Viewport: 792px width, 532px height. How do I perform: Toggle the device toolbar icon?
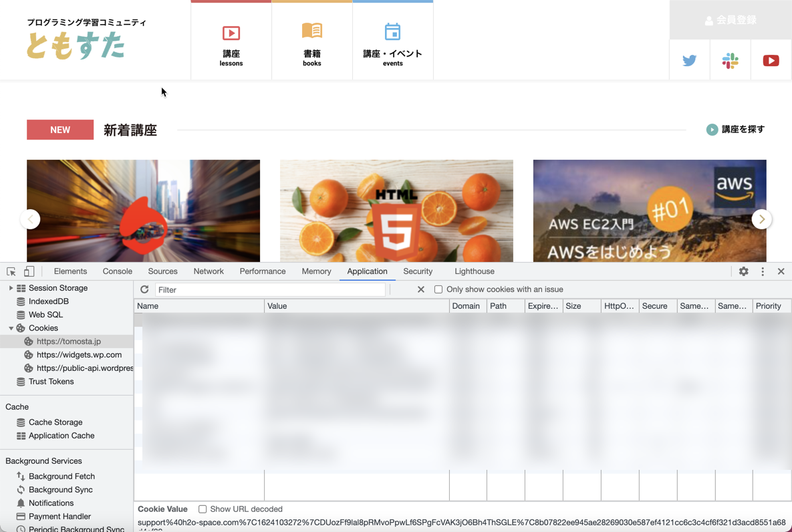coord(29,271)
